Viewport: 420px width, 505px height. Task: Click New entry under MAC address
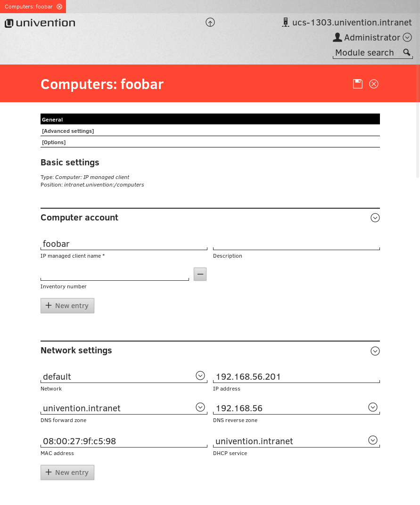coord(67,472)
